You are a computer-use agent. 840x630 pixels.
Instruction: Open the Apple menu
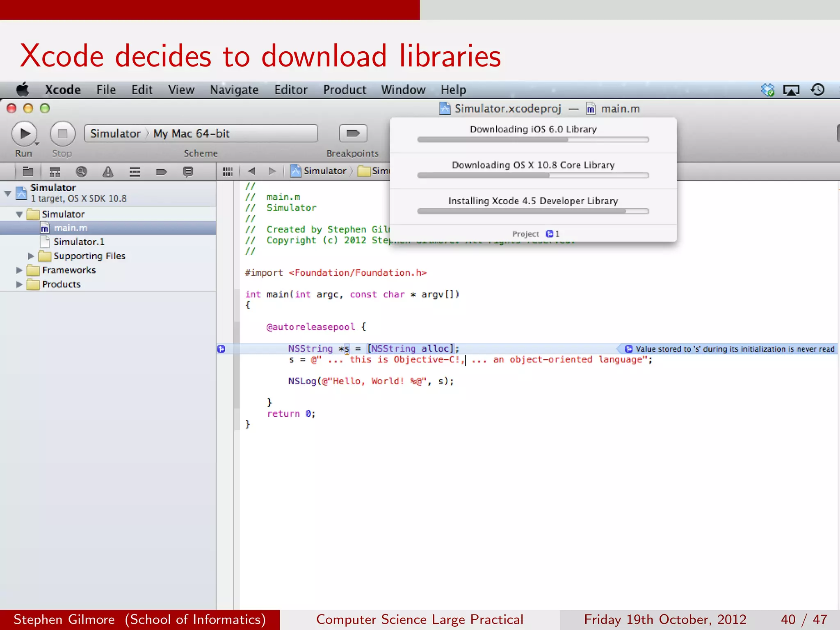[x=23, y=89]
